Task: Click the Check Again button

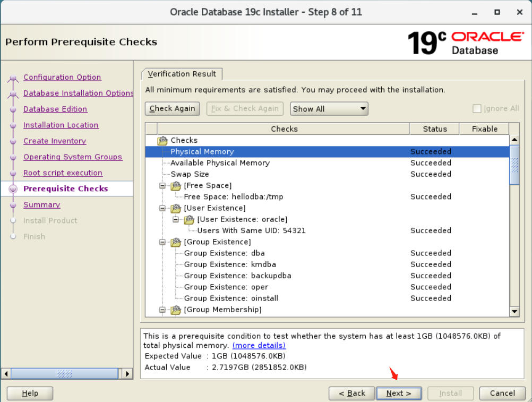Action: click(173, 108)
